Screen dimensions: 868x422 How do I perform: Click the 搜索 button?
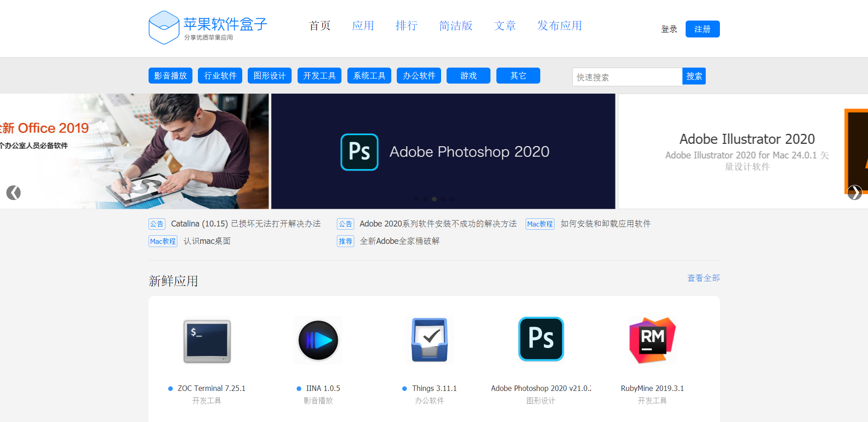(694, 76)
